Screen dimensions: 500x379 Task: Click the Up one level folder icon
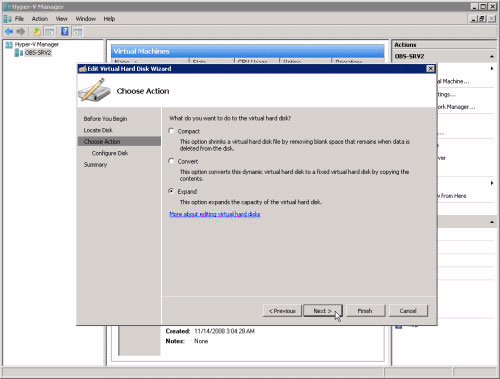[x=37, y=32]
